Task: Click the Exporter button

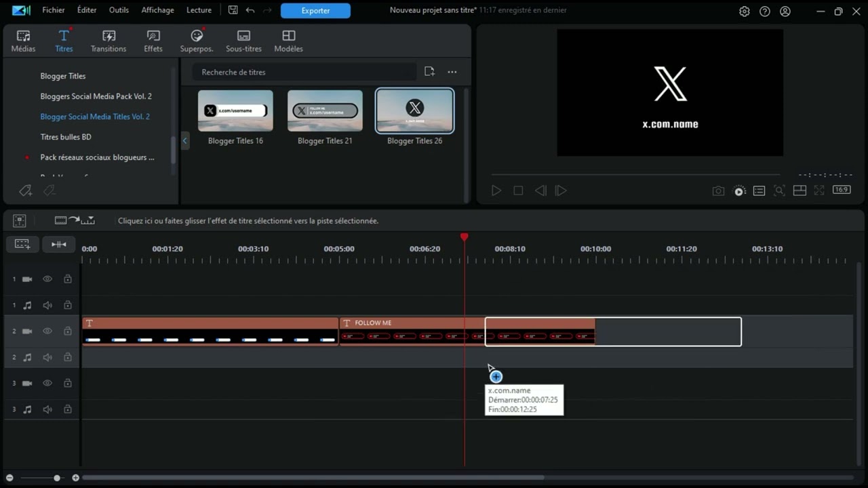Action: click(x=315, y=11)
